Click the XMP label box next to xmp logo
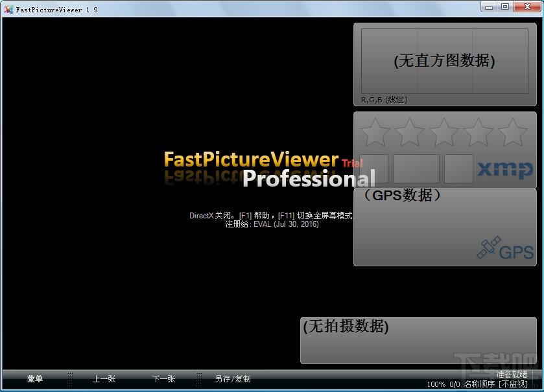The height and width of the screenshot is (392, 544). tap(458, 169)
